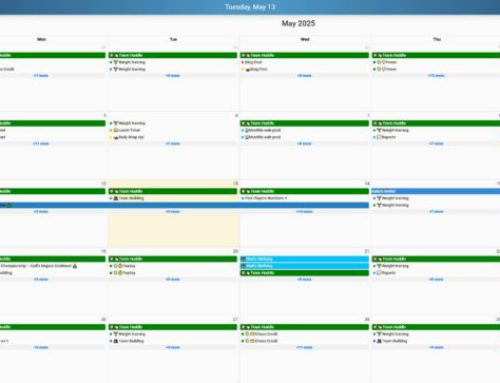
Task: Click the hand icon in May 13 Team Huddle bar
Action: [116, 191]
